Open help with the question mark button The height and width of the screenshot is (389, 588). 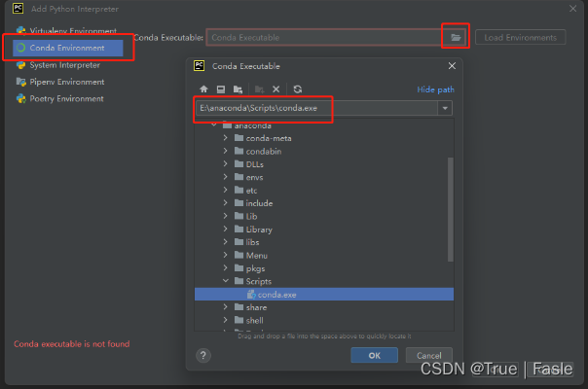(x=203, y=355)
